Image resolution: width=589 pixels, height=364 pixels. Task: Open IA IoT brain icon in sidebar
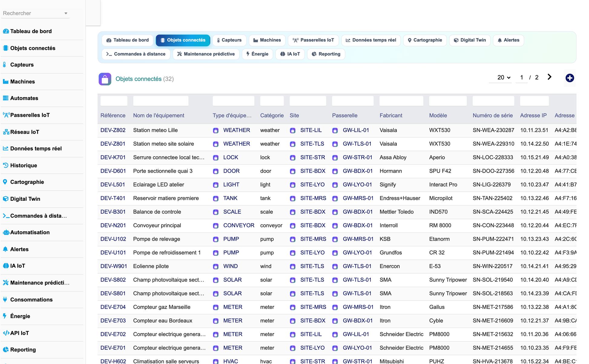coord(6,266)
